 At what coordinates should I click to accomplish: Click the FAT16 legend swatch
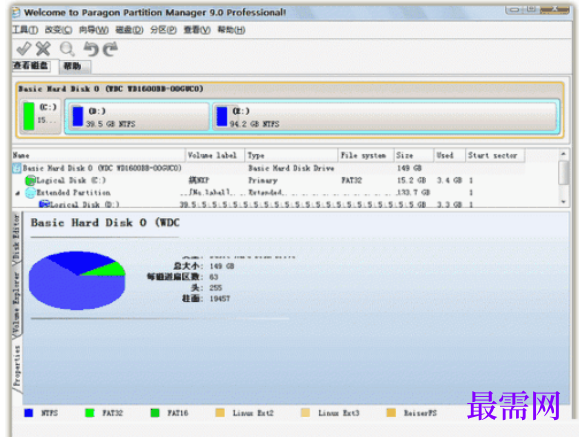click(x=155, y=413)
